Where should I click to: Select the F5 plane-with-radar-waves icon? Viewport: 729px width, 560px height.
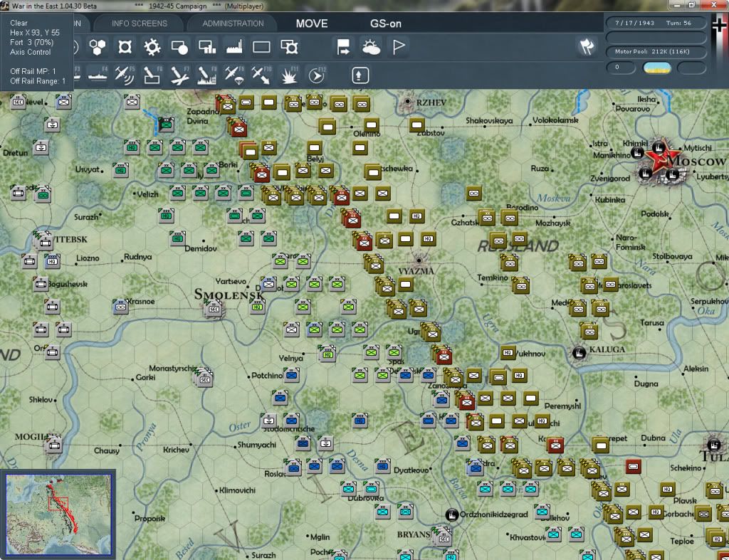click(125, 75)
